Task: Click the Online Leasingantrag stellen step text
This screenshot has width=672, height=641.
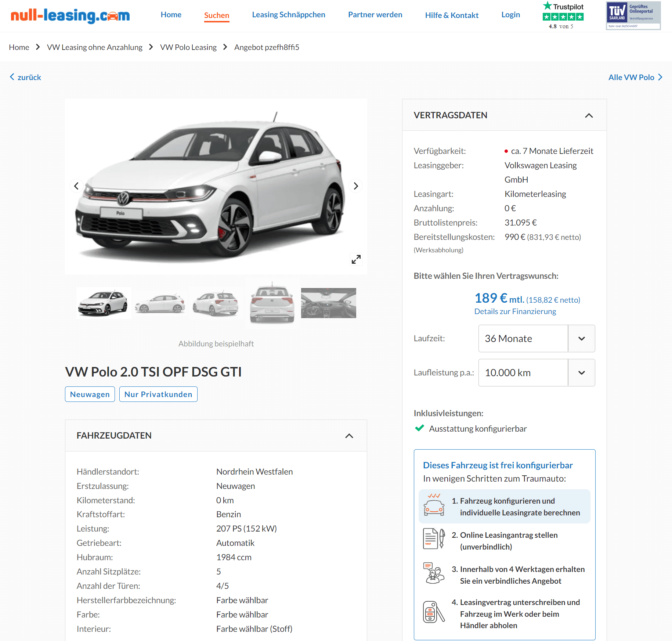Action: pyautogui.click(x=509, y=541)
